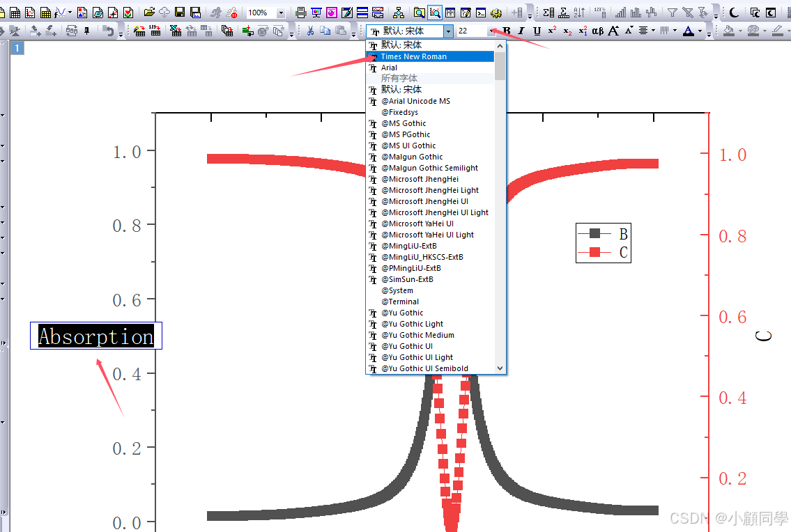Click the add data filter funnel icon
Viewport: 791px width, 532px height.
(x=673, y=13)
